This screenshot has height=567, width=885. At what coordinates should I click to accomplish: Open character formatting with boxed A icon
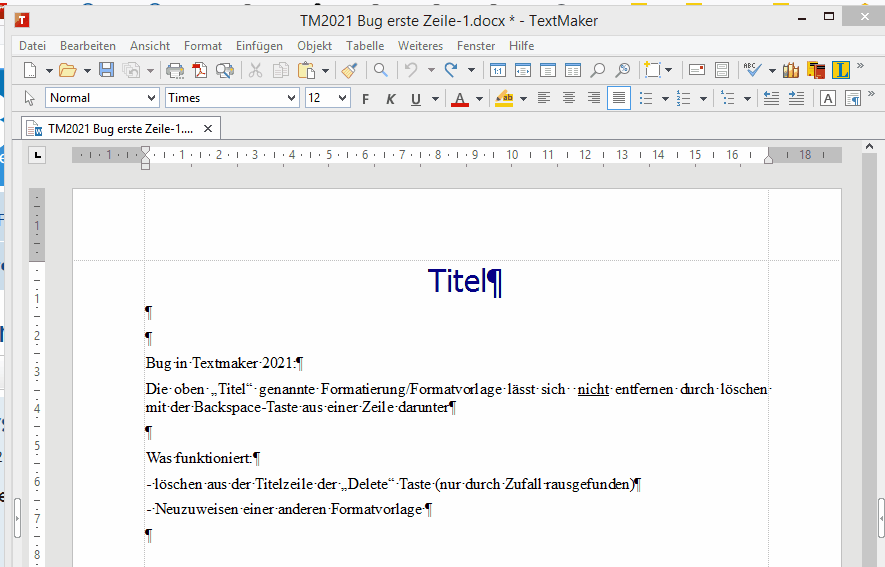pyautogui.click(x=827, y=99)
